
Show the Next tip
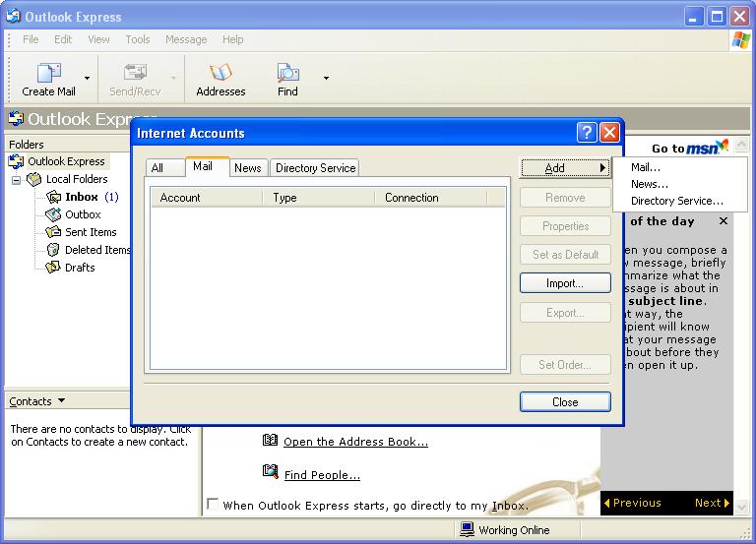[x=712, y=503]
